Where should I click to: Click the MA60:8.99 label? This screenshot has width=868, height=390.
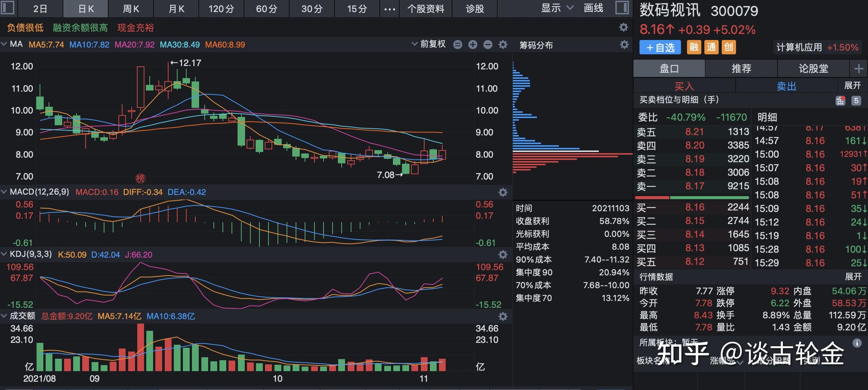[x=225, y=45]
